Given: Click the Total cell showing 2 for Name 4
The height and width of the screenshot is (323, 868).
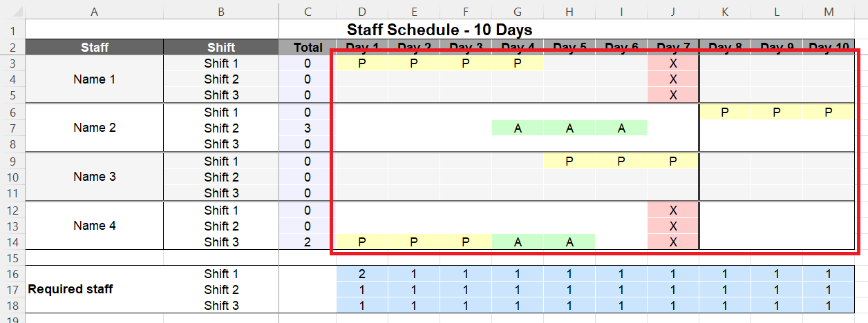Looking at the screenshot, I should [x=308, y=242].
